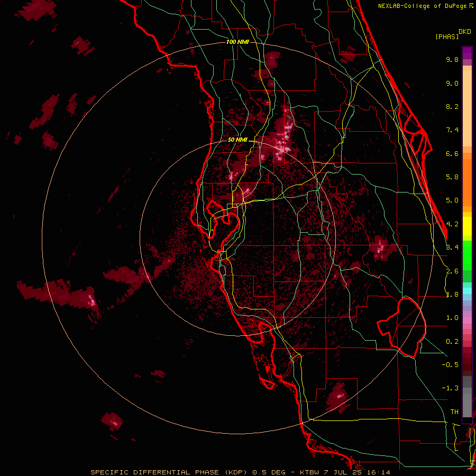
Task: Pick the cyan color bar segment above 1.8
Action: point(467,291)
